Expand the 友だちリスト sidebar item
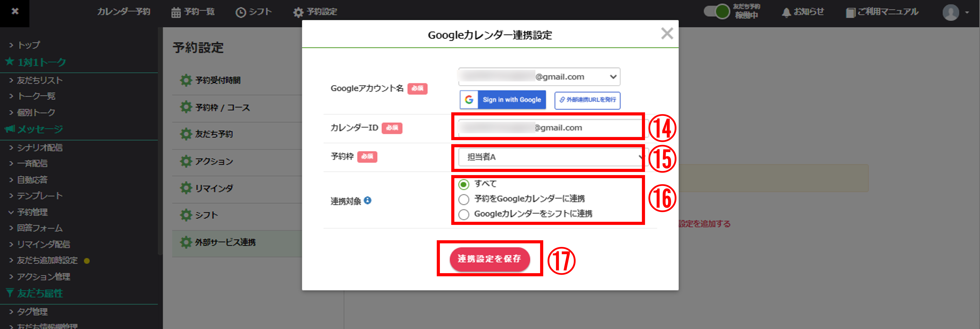The width and height of the screenshot is (980, 329). pyautogui.click(x=11, y=80)
